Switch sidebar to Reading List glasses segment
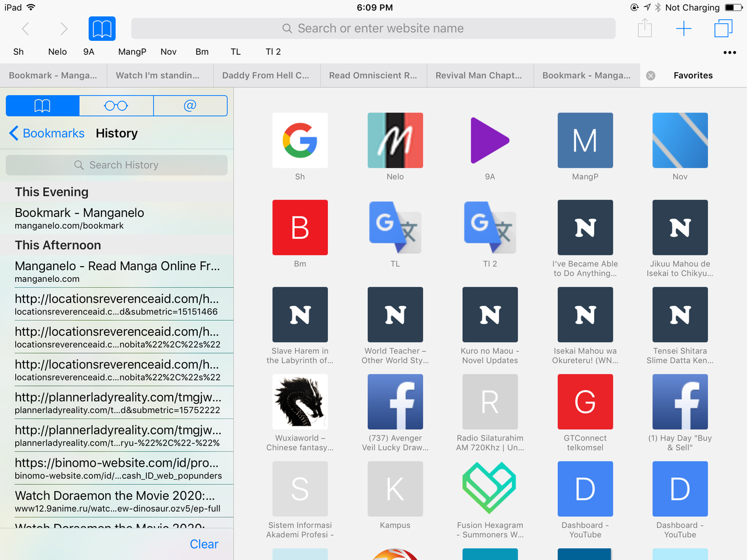 116,106
